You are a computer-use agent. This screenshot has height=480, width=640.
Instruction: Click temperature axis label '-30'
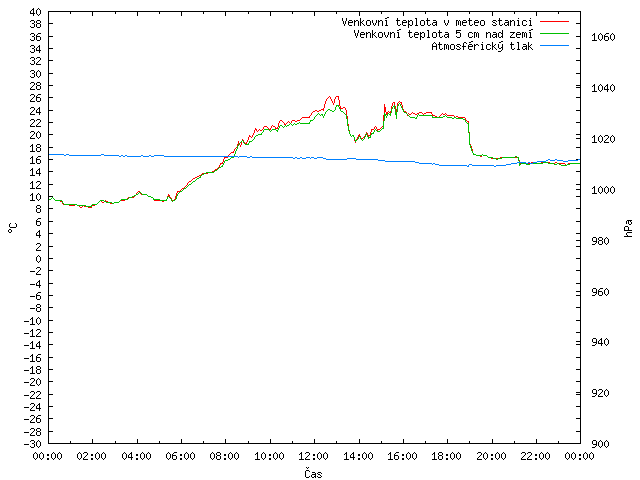tap(33, 444)
